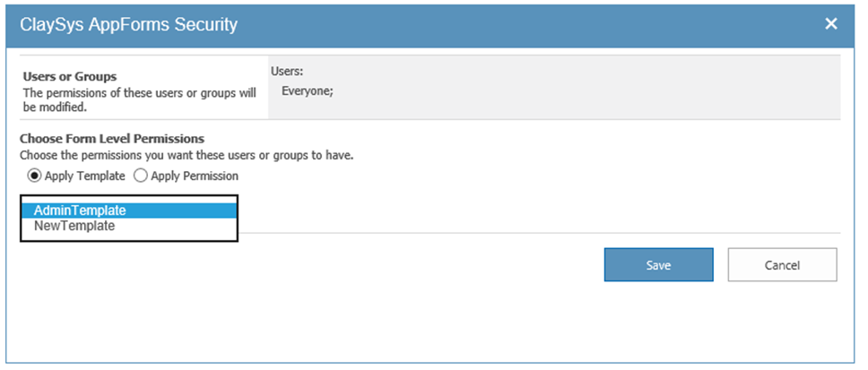The width and height of the screenshot is (868, 370).
Task: Cancel the security dialog
Action: pyautogui.click(x=782, y=265)
